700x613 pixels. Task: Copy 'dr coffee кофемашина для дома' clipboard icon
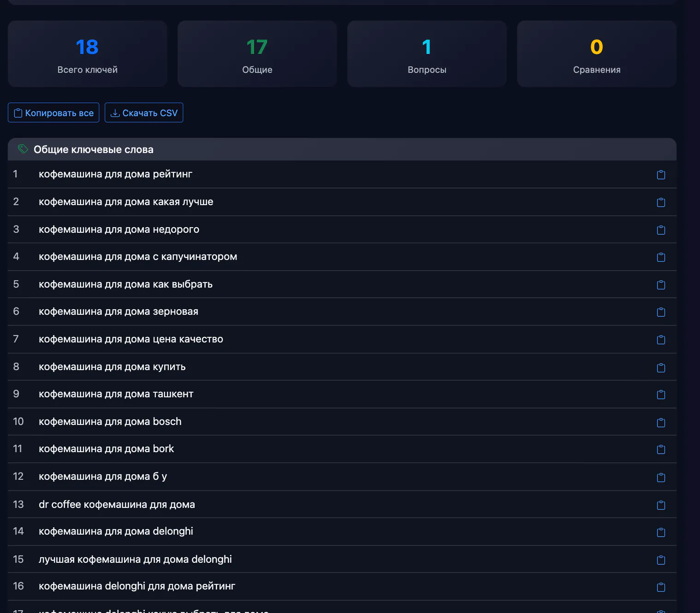(x=661, y=505)
